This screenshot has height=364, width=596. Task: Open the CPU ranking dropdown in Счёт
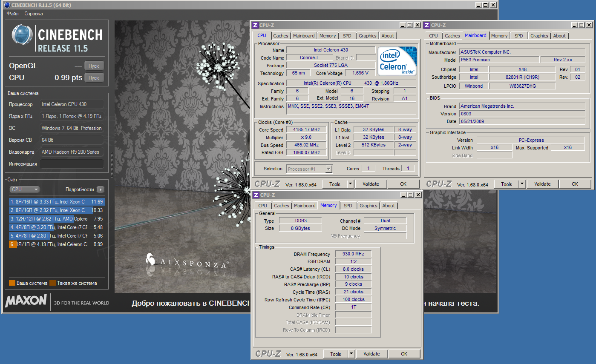click(x=25, y=189)
